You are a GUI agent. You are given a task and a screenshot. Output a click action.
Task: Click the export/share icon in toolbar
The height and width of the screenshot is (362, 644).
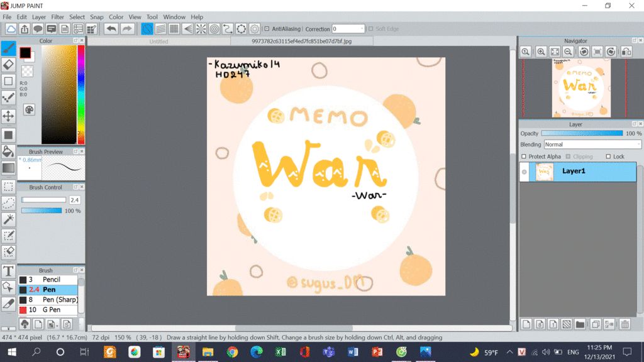pos(25,29)
